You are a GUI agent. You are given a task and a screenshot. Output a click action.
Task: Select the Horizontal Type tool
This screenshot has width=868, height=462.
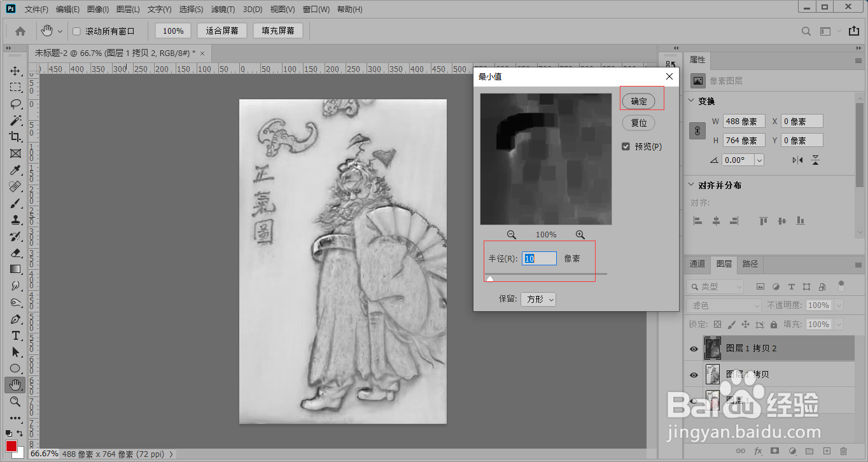click(x=15, y=335)
